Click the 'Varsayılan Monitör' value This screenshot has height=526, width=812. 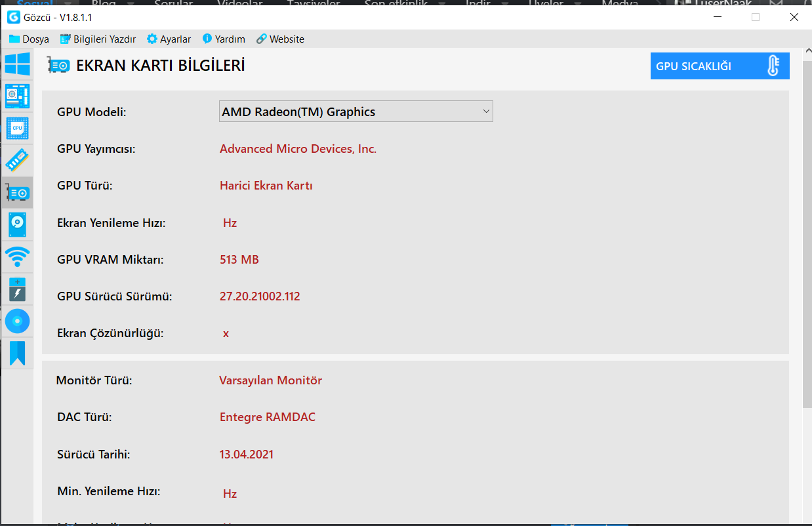[x=270, y=380]
